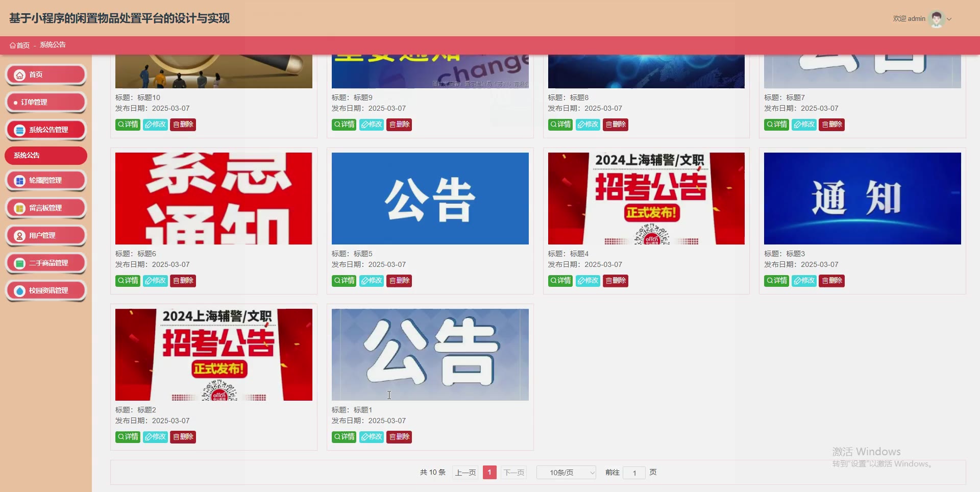Click the home icon in breadcrumb

pyautogui.click(x=13, y=45)
